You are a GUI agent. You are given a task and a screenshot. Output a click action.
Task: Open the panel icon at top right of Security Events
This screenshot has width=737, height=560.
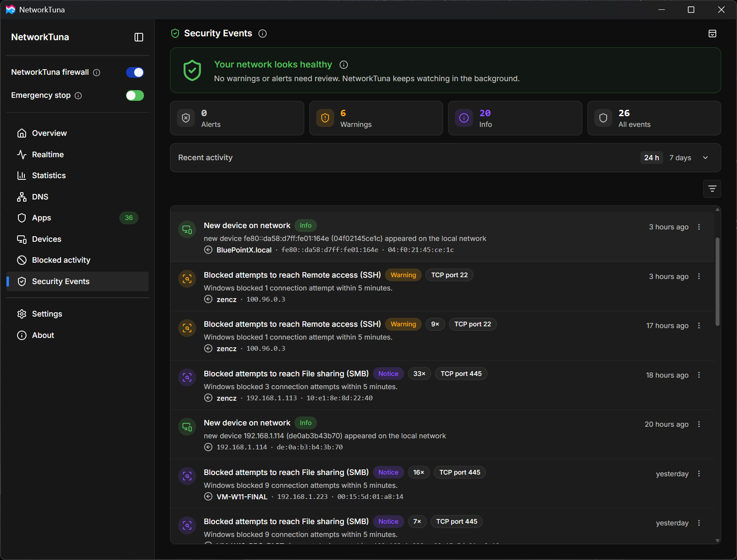(712, 33)
